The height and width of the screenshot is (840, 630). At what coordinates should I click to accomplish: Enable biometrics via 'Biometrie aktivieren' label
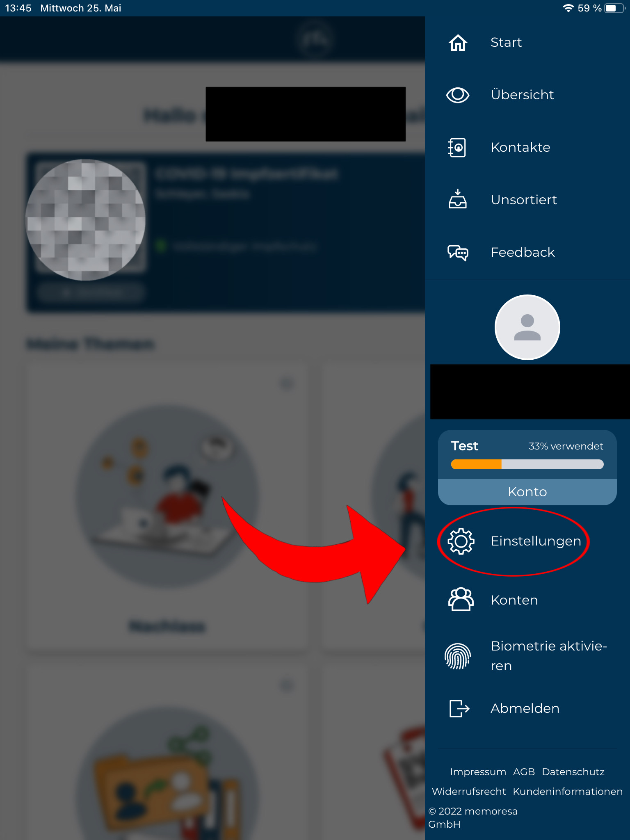pos(549,655)
